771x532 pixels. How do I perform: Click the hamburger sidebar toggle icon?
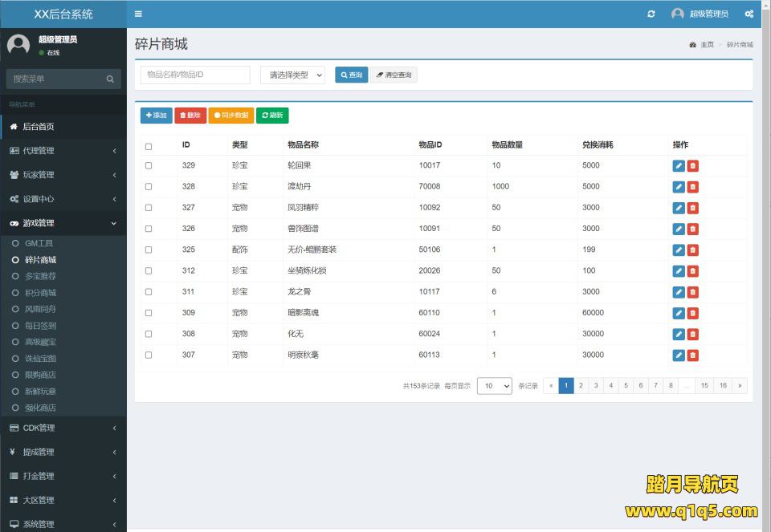click(x=138, y=14)
